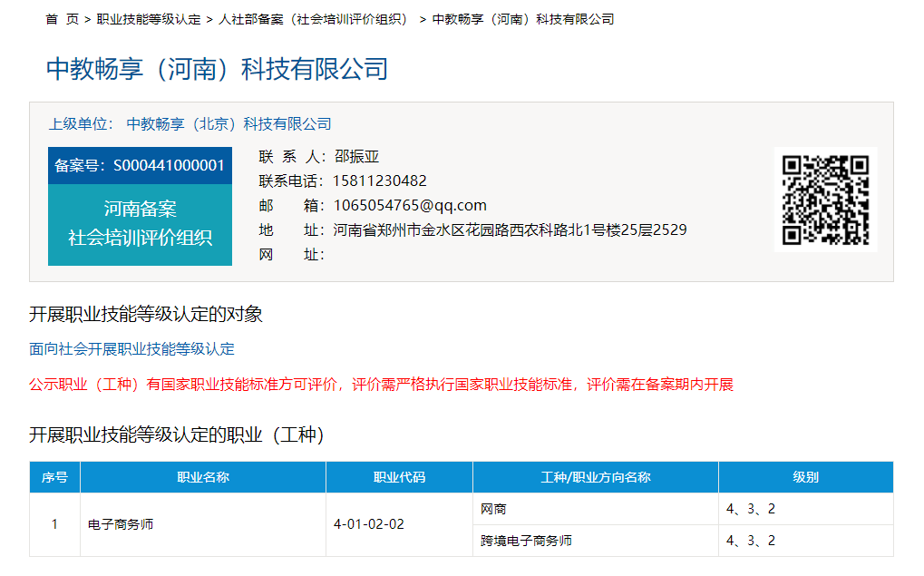This screenshot has width=924, height=576.
Task: Click the 级别 column header
Action: pos(805,477)
